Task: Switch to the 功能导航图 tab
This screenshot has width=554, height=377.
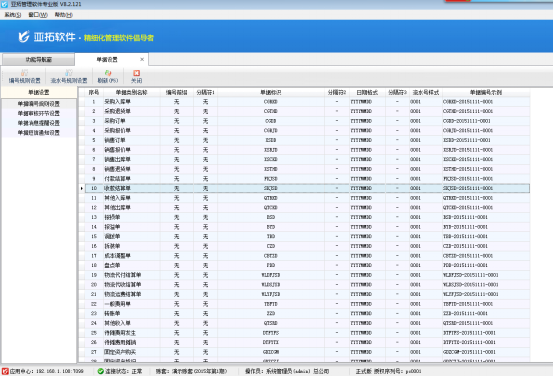Action: [39, 59]
